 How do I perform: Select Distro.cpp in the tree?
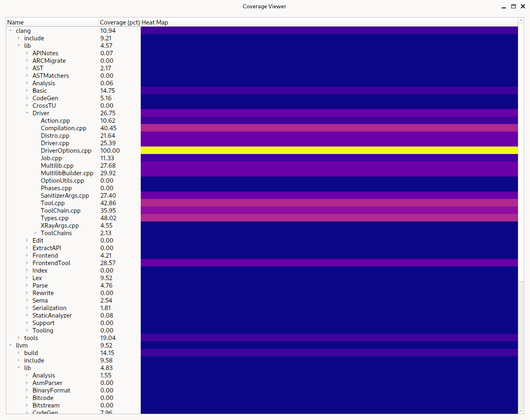point(55,135)
